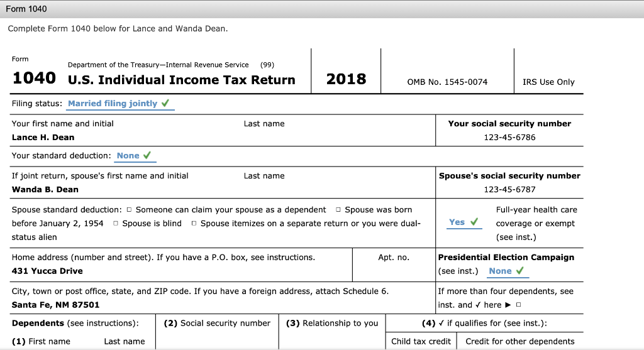Click the green checkmark beside health coverage Yes
Viewport: 644px width, 350px height.
[x=474, y=222]
